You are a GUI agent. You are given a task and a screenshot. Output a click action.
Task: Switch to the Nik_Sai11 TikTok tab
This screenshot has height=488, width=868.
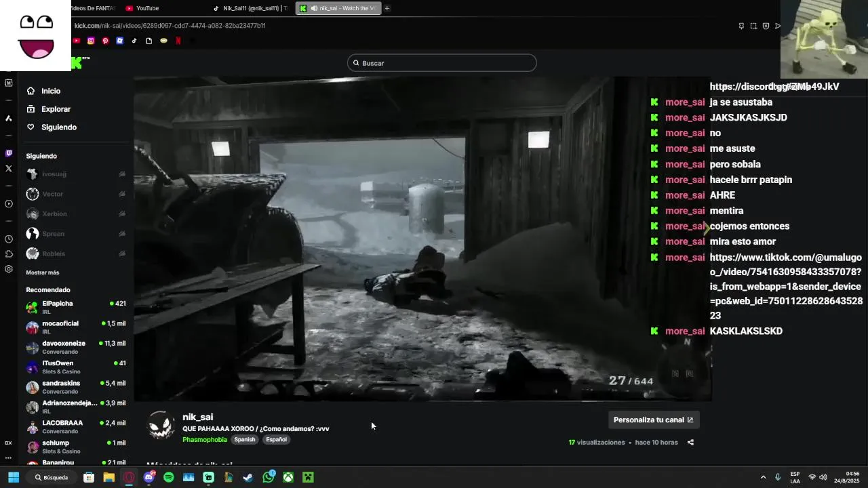pyautogui.click(x=251, y=8)
